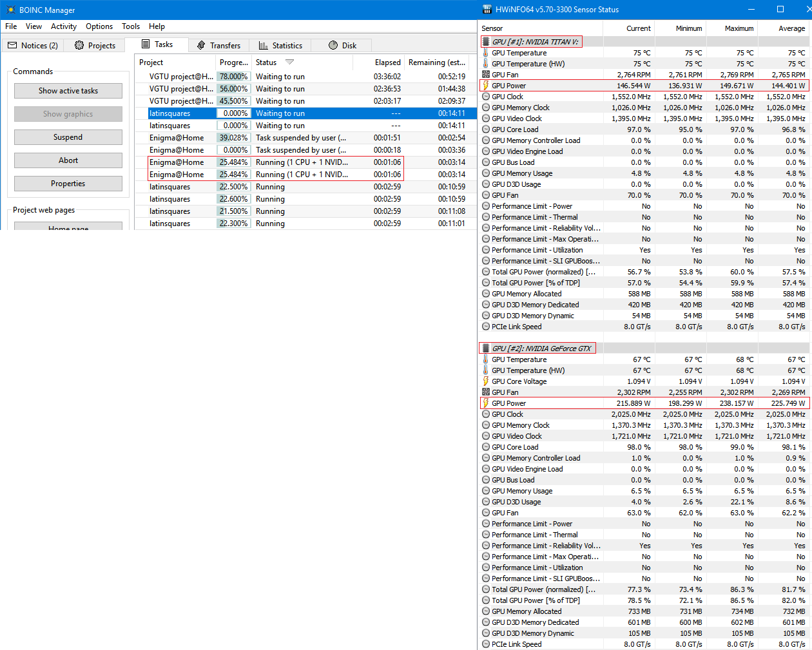Click the 39.028% progress bar
The width and height of the screenshot is (812, 650).
click(x=233, y=138)
